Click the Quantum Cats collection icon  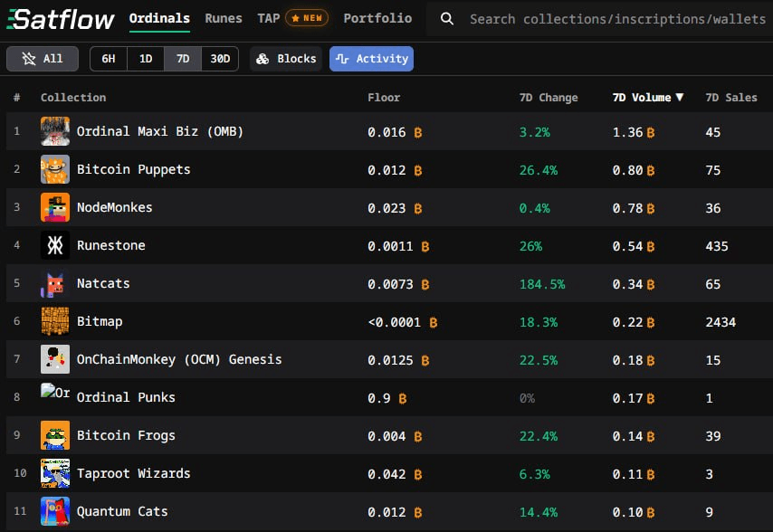55,512
